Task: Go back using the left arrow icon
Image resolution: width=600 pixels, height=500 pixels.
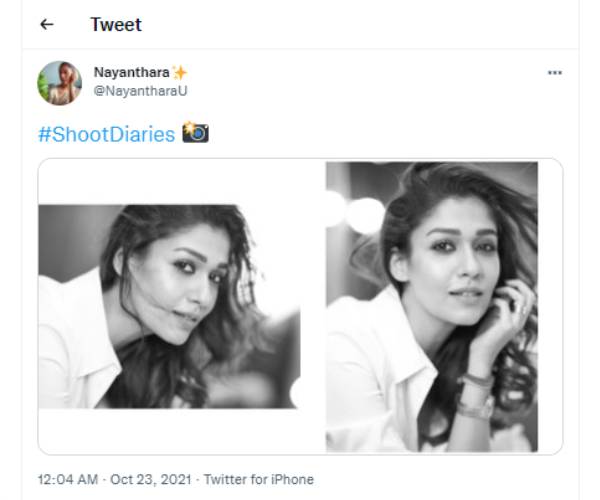Action: [x=47, y=25]
